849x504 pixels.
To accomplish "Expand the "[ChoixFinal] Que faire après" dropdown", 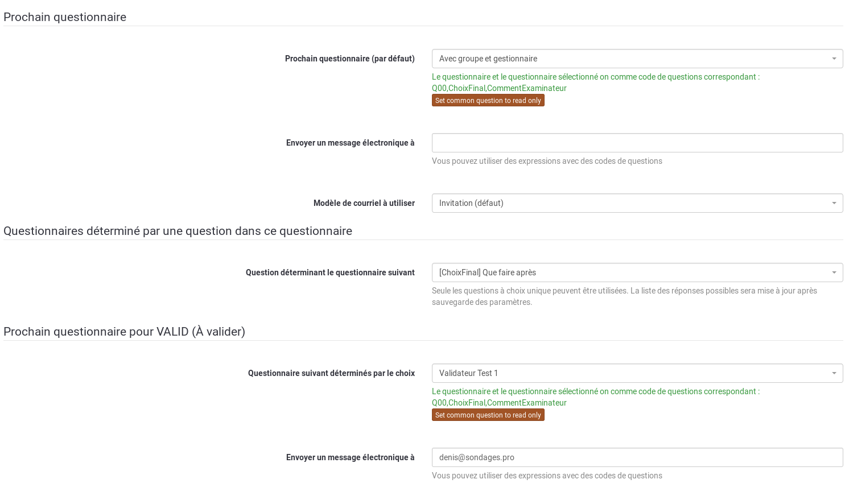I will 637,272.
